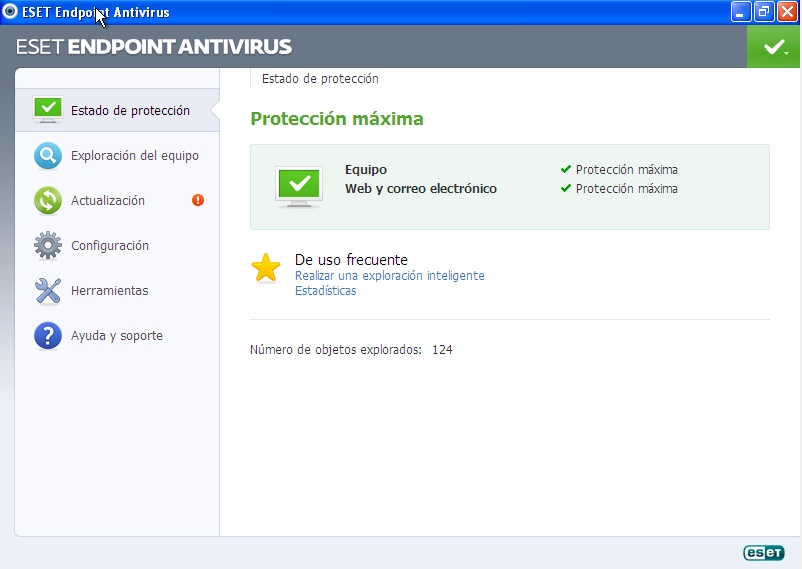Click Web y correo electrónico label
This screenshot has height=569, width=802.
click(421, 189)
